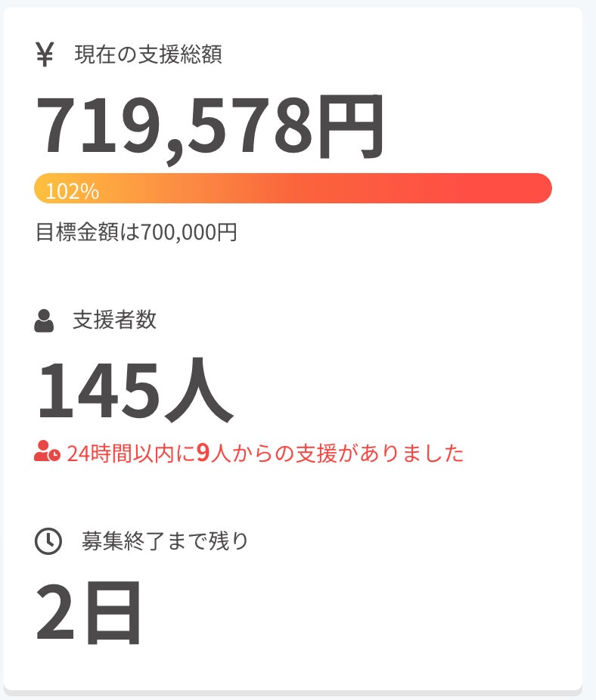Click the supporter person icon

tap(45, 321)
